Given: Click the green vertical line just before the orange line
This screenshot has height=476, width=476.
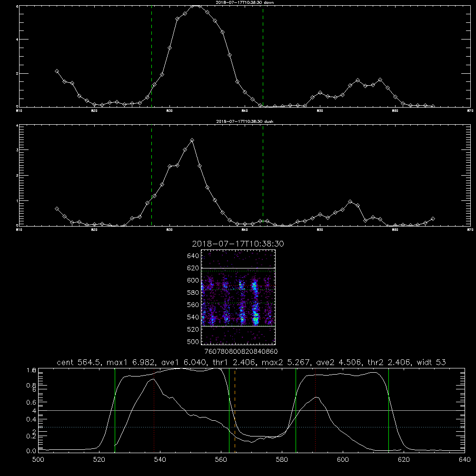Looking at the screenshot, I should pyautogui.click(x=229, y=410).
